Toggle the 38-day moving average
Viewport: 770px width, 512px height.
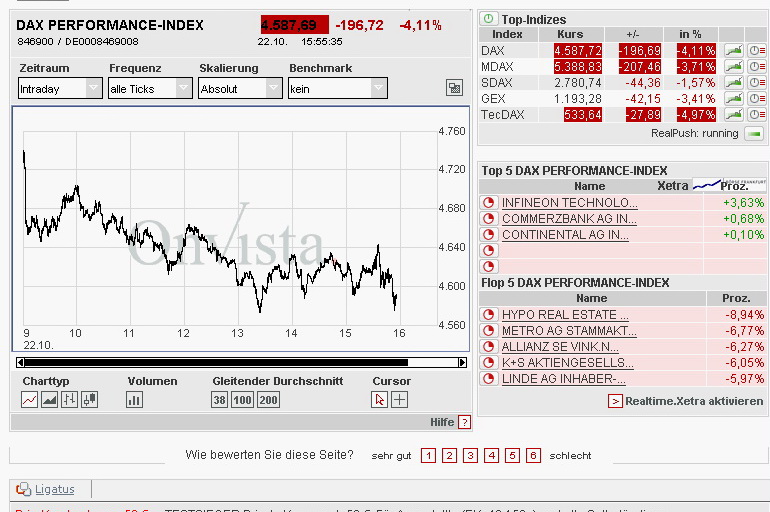pos(220,400)
